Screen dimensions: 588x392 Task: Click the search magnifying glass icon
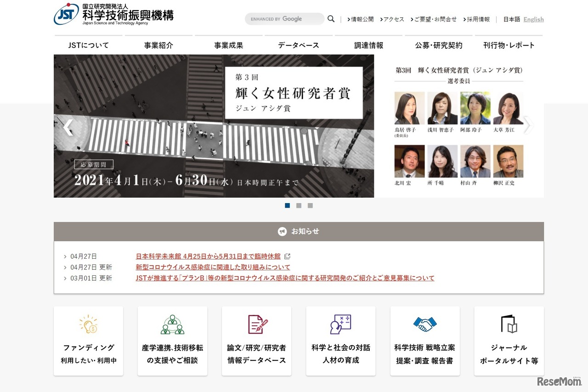click(331, 18)
